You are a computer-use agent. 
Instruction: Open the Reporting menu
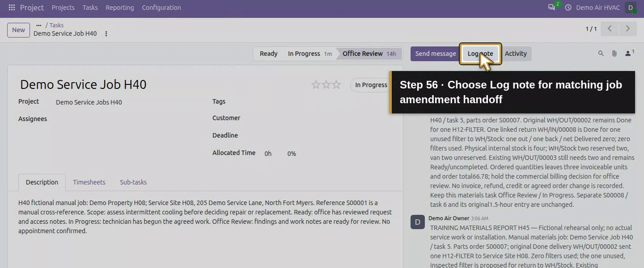pyautogui.click(x=120, y=8)
